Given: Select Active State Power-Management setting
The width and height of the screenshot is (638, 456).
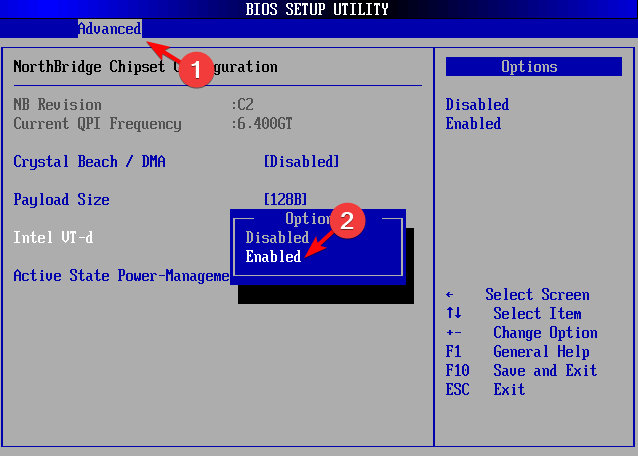Looking at the screenshot, I should tap(121, 276).
